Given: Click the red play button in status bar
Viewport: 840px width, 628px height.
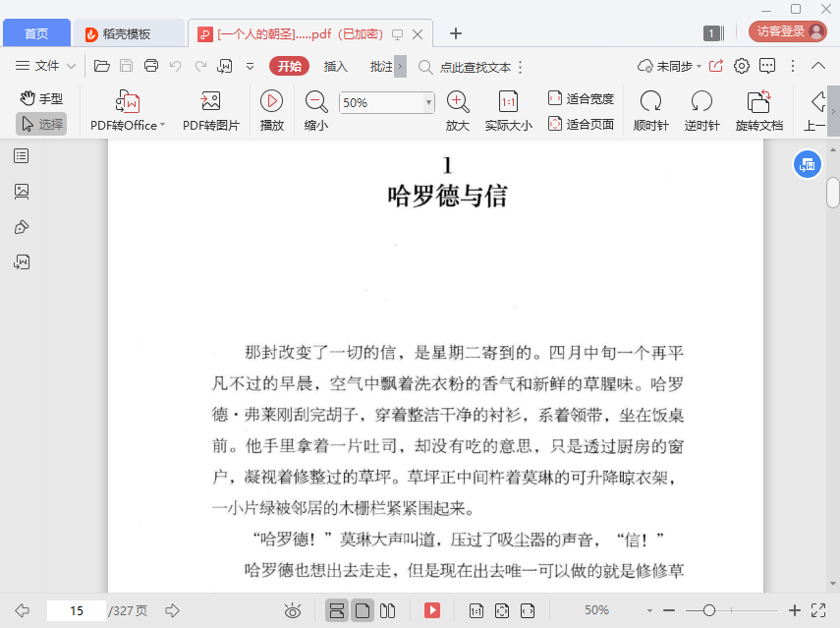Looking at the screenshot, I should [431, 610].
